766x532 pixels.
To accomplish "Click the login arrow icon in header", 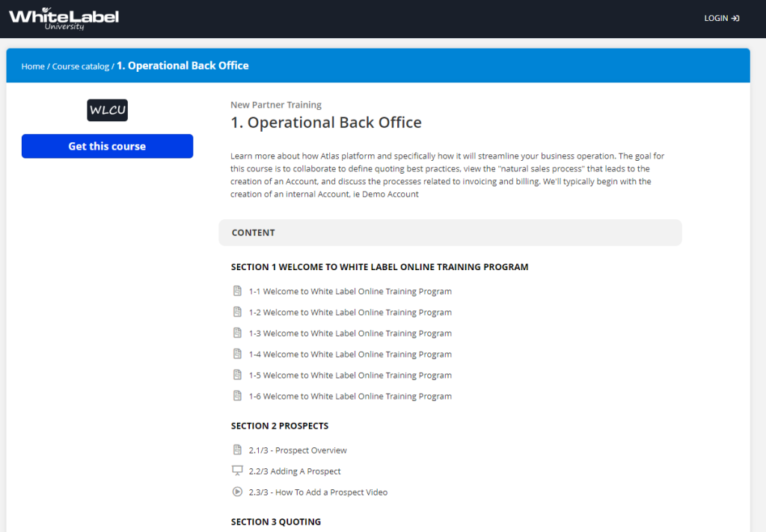I will 736,18.
